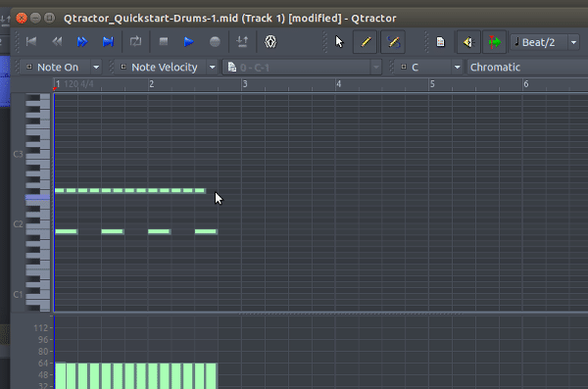Click the panic reset icon
588x389 pixels.
click(270, 41)
